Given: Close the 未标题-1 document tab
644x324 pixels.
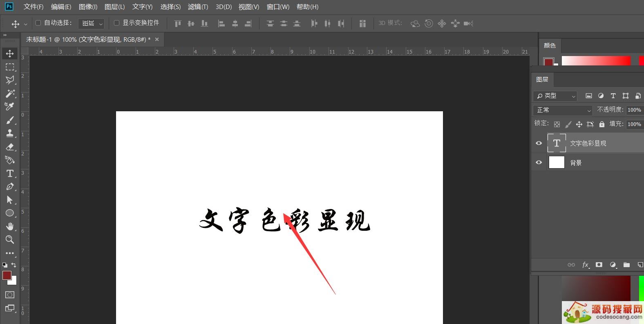Looking at the screenshot, I should pyautogui.click(x=157, y=39).
